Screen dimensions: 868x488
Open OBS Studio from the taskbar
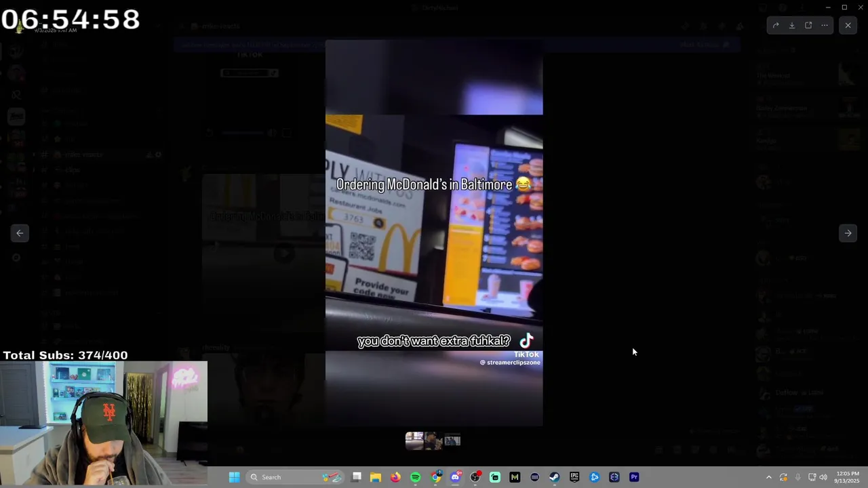point(475,477)
